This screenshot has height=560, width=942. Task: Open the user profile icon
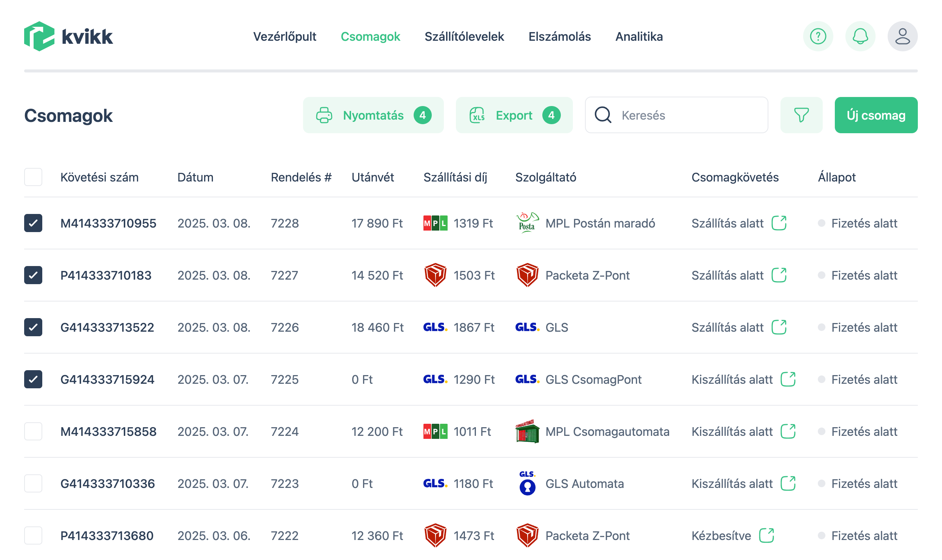click(x=902, y=36)
